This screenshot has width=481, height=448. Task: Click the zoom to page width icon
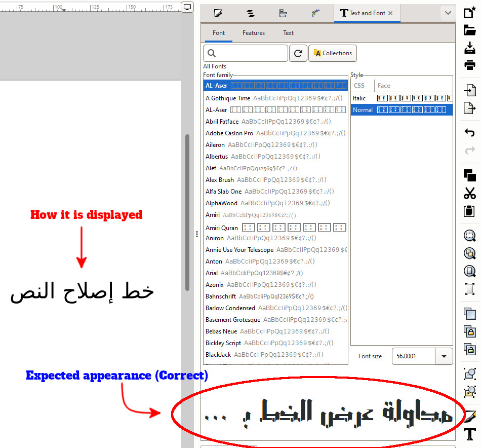(470, 289)
